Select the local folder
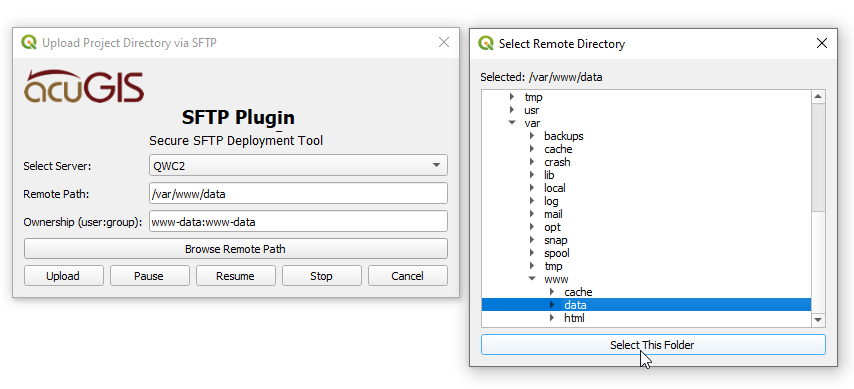This screenshot has width=854, height=389. [x=554, y=188]
